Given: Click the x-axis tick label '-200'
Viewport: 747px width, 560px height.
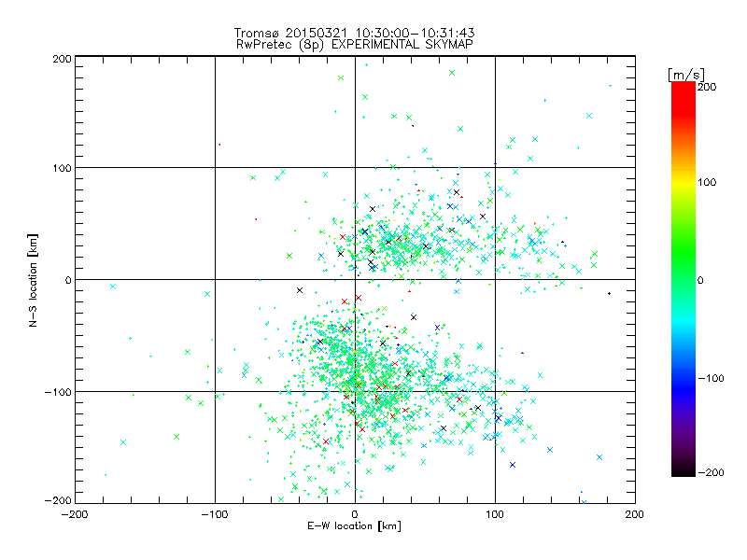Looking at the screenshot, I should (x=75, y=514).
